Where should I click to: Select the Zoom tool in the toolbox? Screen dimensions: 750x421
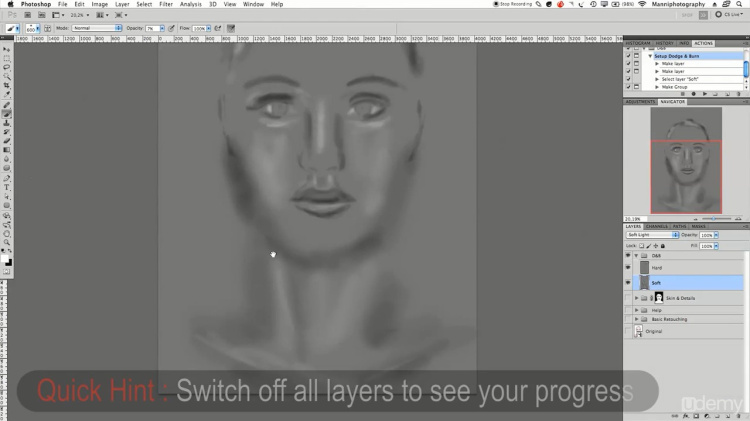(x=7, y=243)
